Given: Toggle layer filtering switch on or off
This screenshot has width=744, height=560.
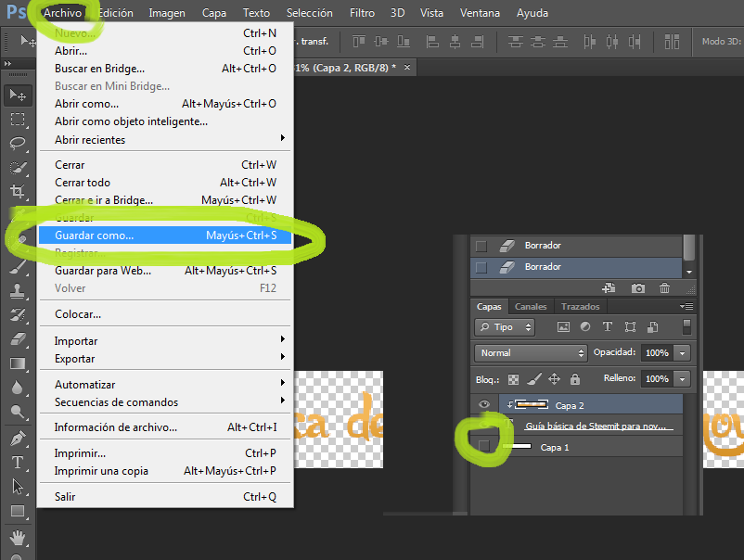Looking at the screenshot, I should point(686,326).
